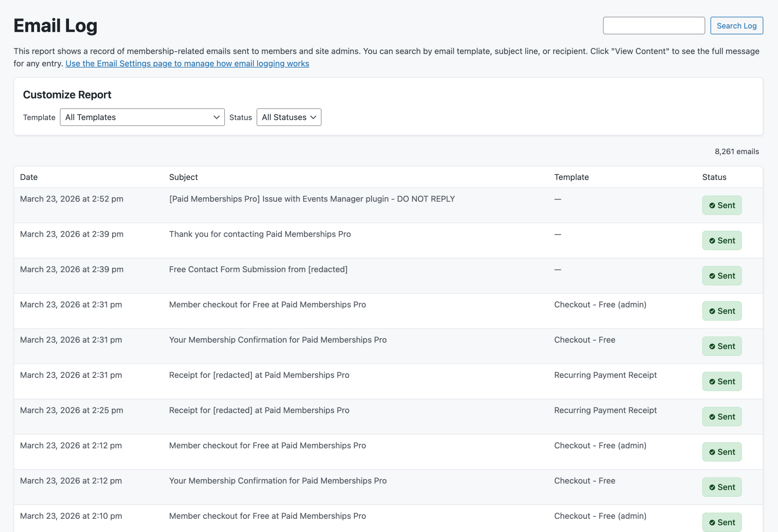The image size is (778, 532).
Task: Open the Template dropdown showing All Templates
Action: pos(142,117)
